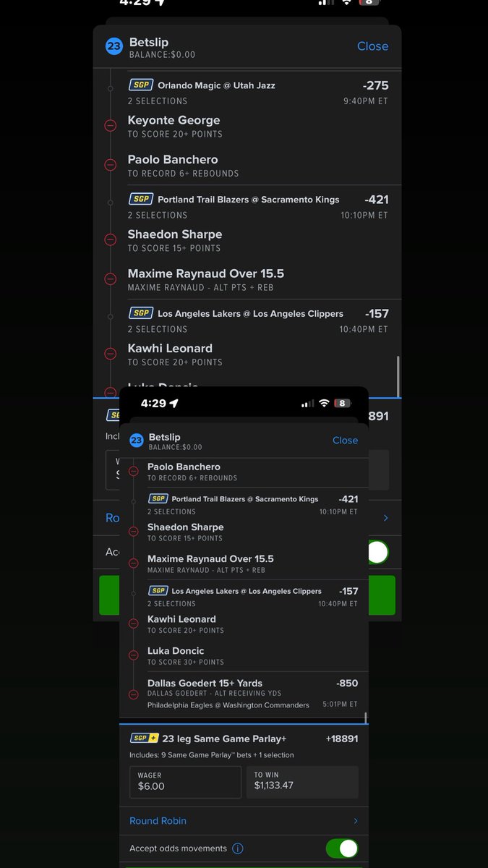The width and height of the screenshot is (488, 868).
Task: Select -157 odds in front betslip
Action: (x=348, y=591)
